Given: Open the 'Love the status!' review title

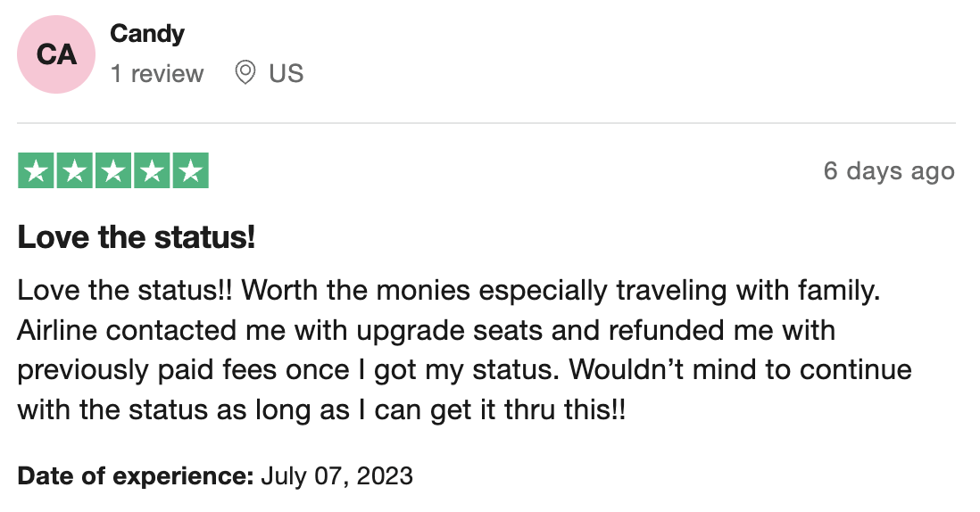Looking at the screenshot, I should pos(137,237).
